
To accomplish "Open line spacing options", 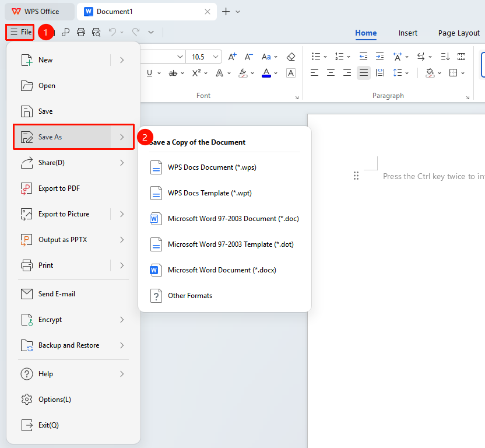I will tap(398, 73).
